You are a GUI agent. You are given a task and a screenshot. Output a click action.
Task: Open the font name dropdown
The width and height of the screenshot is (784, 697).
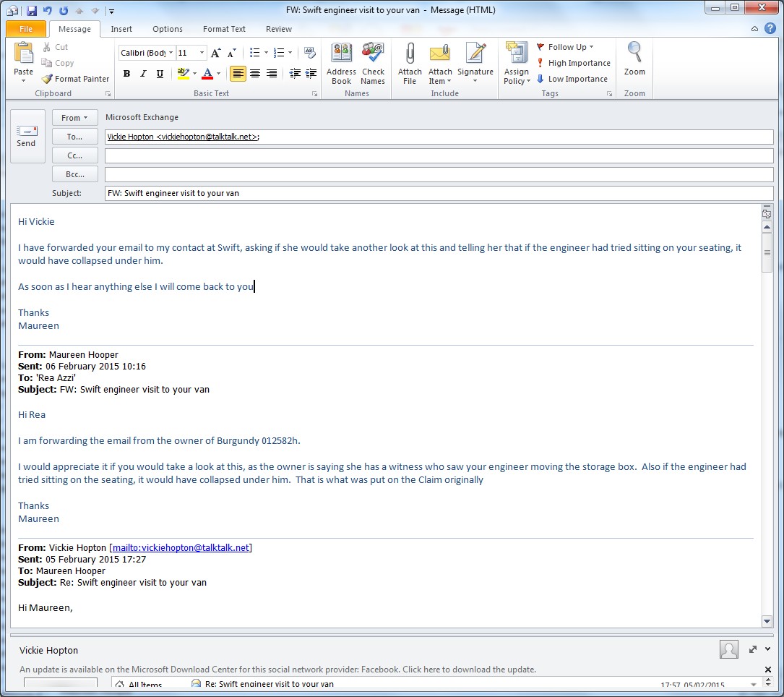click(171, 53)
